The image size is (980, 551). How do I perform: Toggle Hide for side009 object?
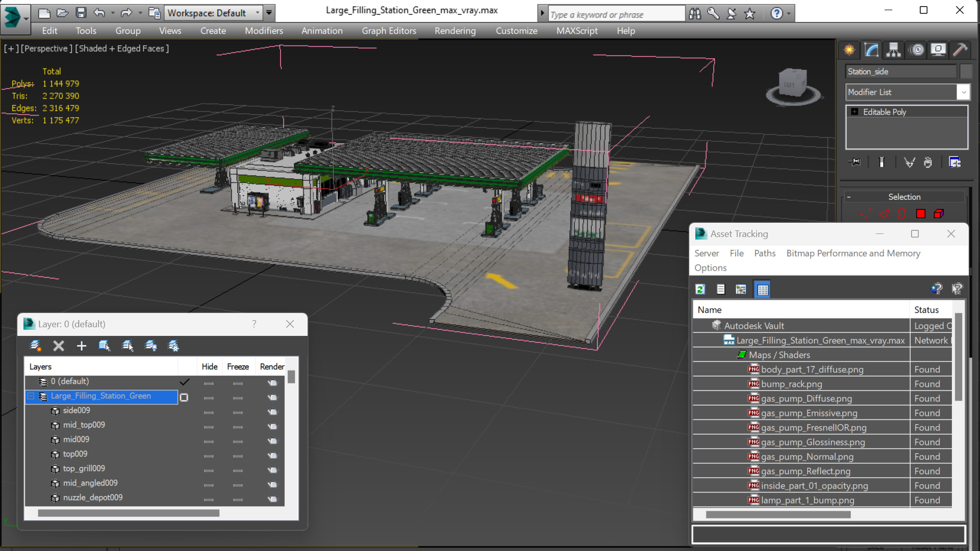point(209,412)
